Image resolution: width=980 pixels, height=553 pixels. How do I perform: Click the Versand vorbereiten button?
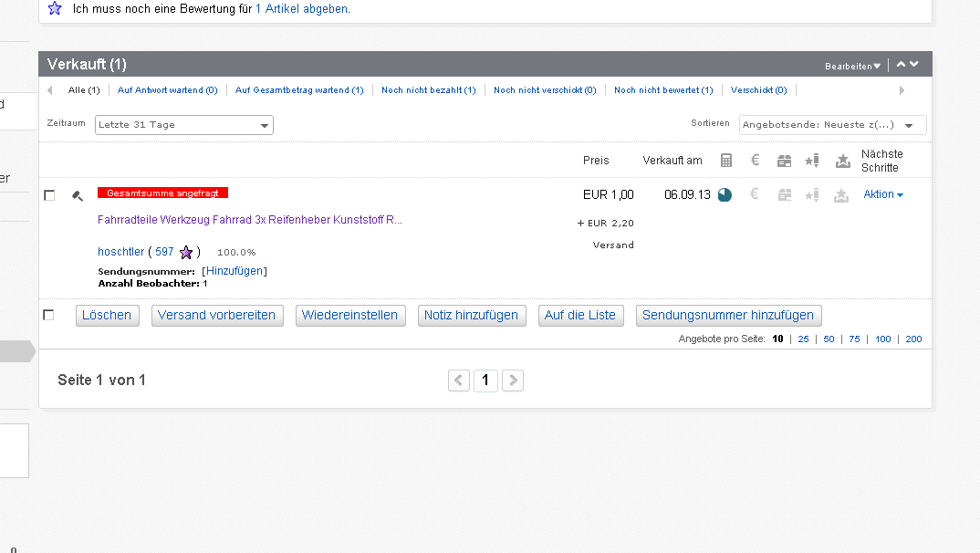pyautogui.click(x=217, y=316)
